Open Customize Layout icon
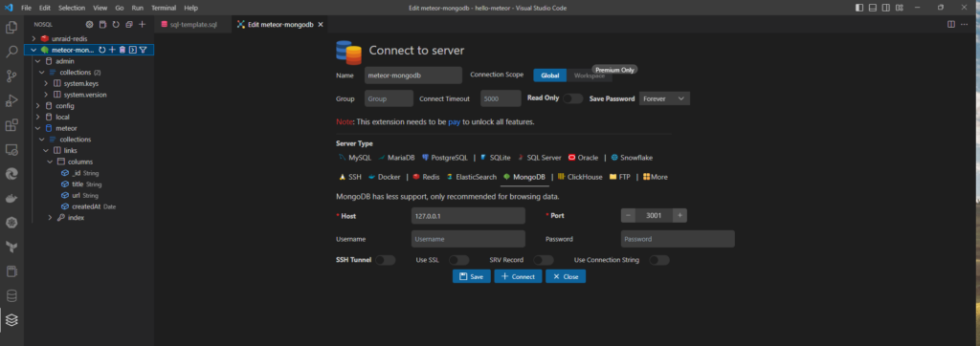 tap(900, 8)
